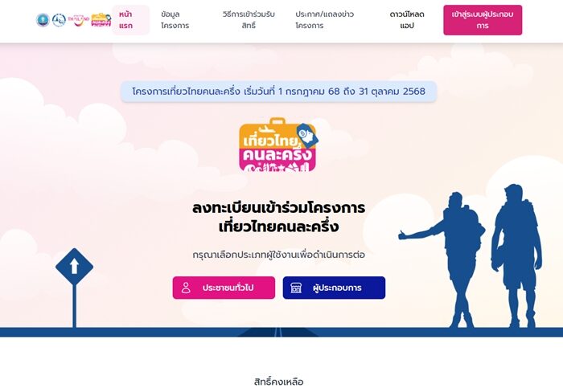Choose the ผู้ประกอบการ blue button
The width and height of the screenshot is (563, 392).
(334, 288)
